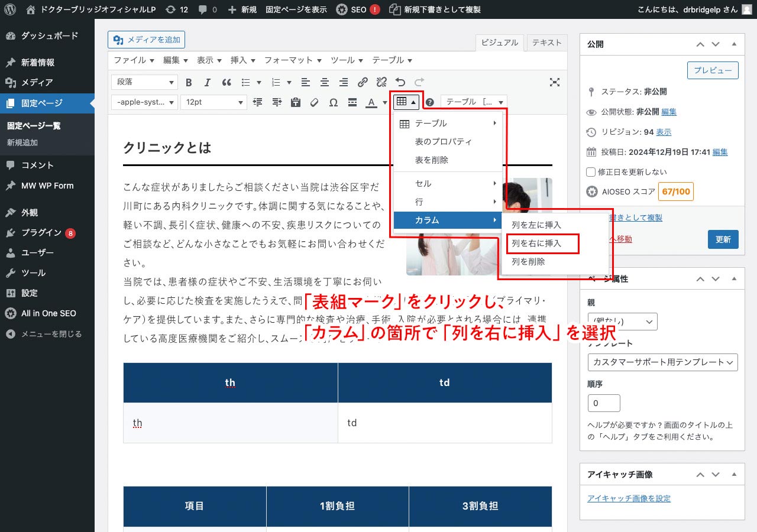The image size is (757, 532).
Task: Click the プレビュー button
Action: pyautogui.click(x=713, y=70)
